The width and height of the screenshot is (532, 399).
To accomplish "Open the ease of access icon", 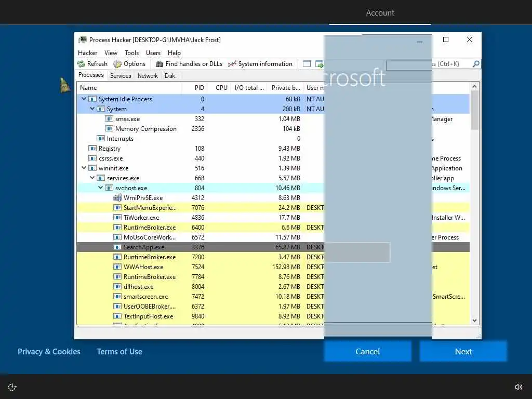I will (12, 387).
